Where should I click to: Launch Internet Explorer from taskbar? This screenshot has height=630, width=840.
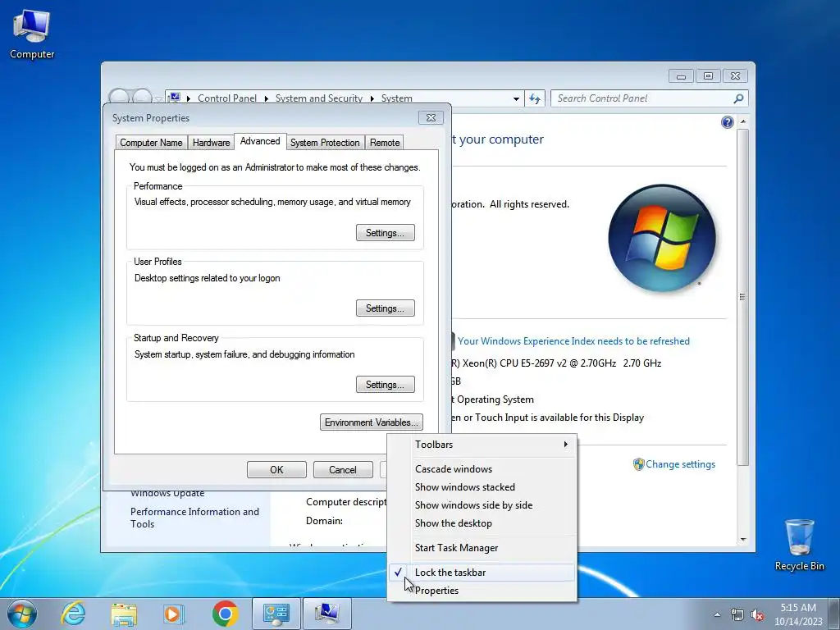(73, 614)
